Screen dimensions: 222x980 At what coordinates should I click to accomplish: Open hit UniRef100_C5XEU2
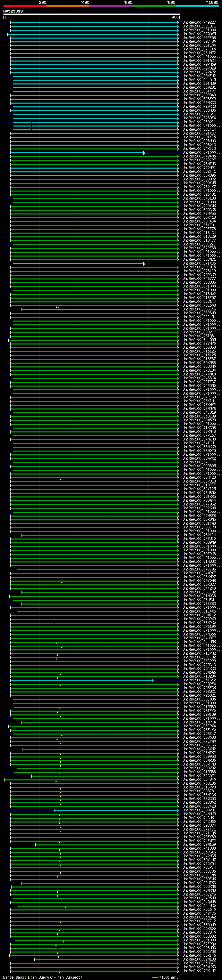click(199, 76)
